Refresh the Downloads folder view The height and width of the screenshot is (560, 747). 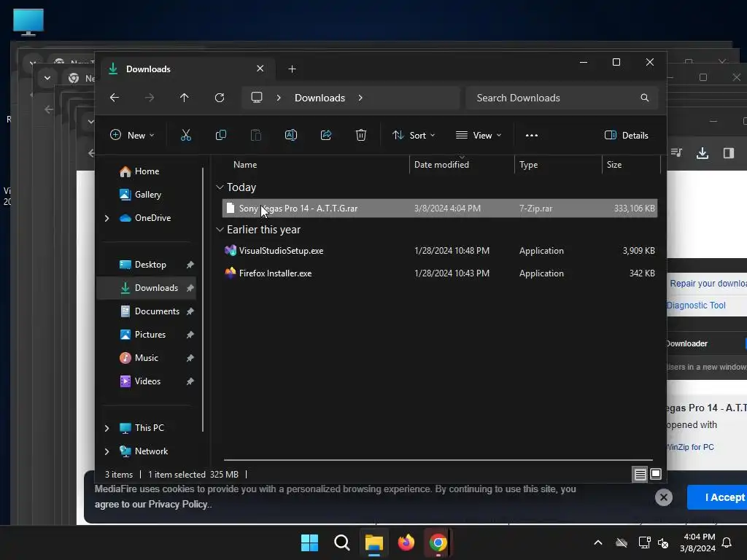pos(220,98)
